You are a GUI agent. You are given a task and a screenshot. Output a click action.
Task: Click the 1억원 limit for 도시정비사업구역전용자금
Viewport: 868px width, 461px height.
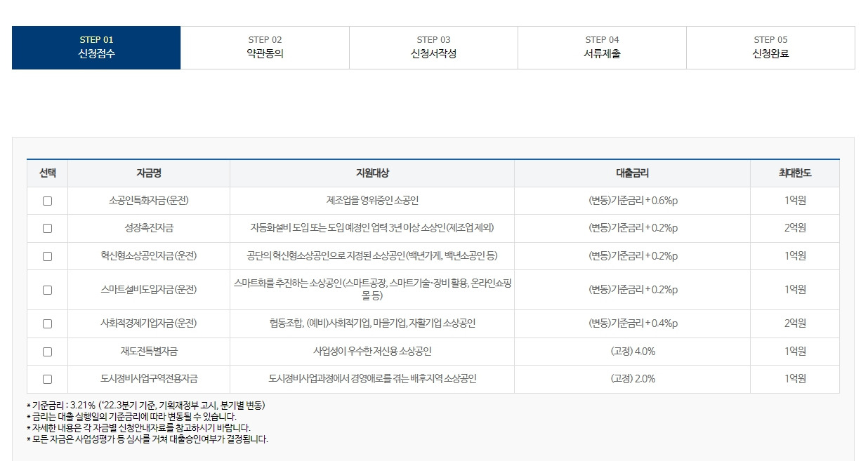(x=795, y=379)
